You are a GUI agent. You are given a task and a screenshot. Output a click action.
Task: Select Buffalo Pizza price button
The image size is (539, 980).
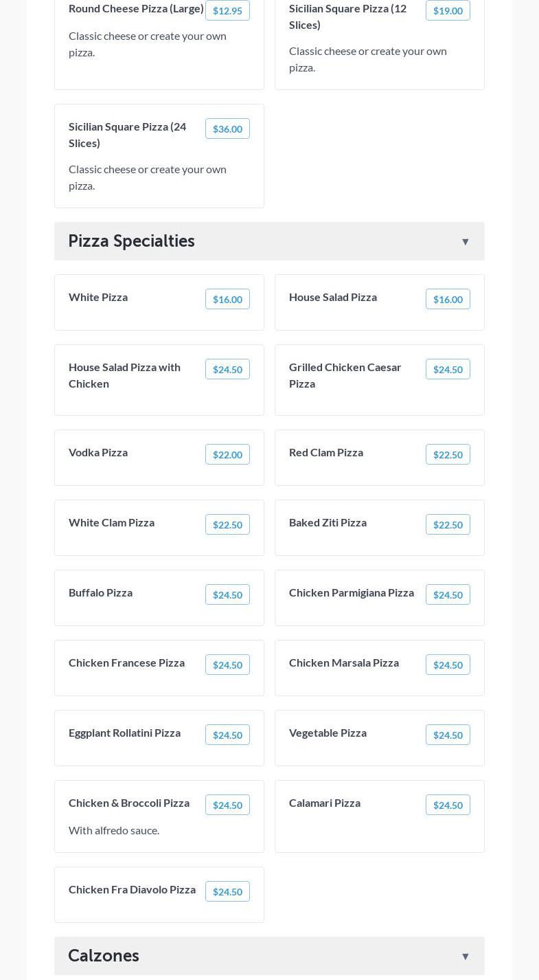click(x=227, y=595)
